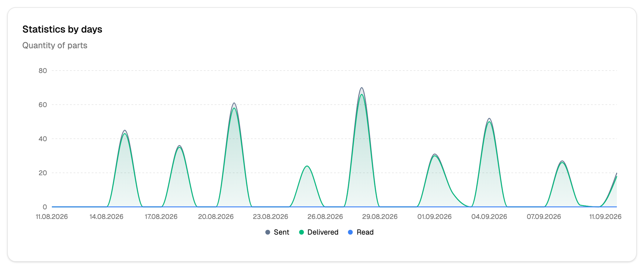This screenshot has height=269, width=644.
Task: Click the lowest chart peak reaching about 24
Action: click(307, 166)
